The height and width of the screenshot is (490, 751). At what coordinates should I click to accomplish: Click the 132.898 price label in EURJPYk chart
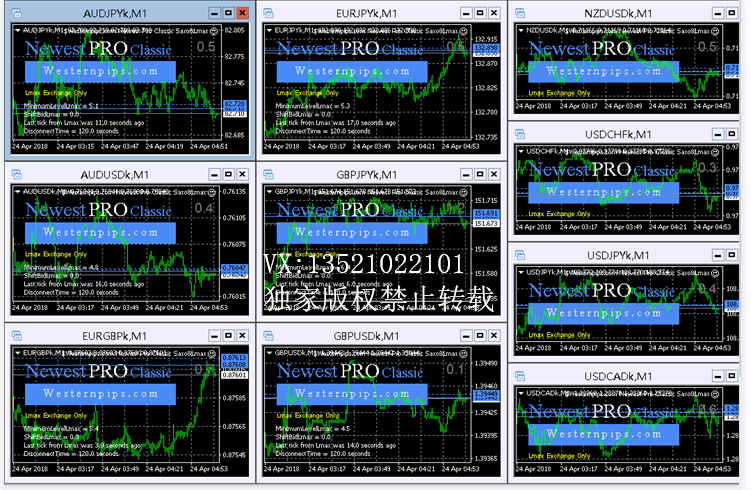486,48
